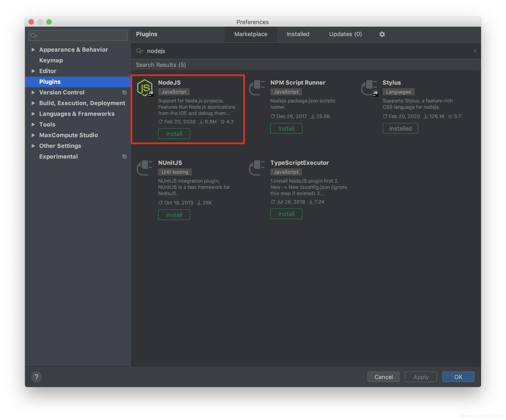Click the plugin search field containing nodejs

coord(306,51)
